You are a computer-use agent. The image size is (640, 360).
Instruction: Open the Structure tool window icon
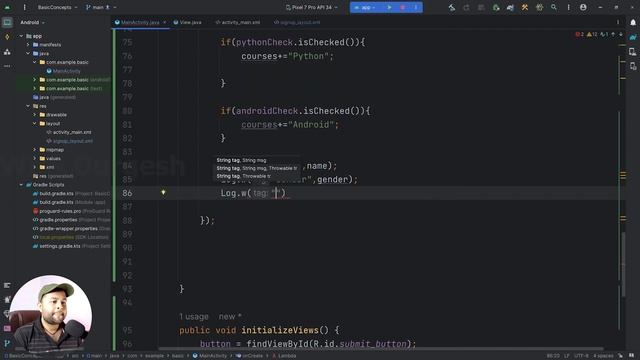(x=7, y=52)
